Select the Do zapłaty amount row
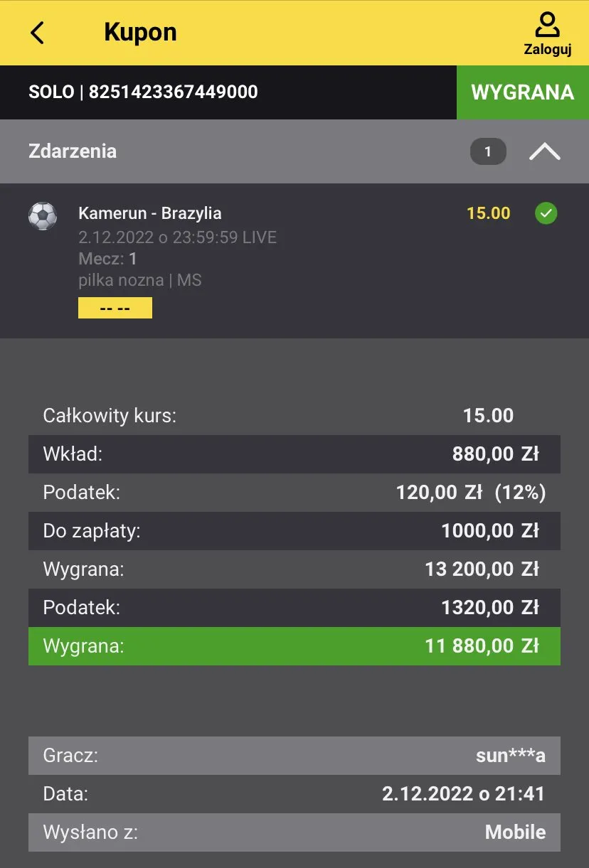This screenshot has height=868, width=589. [x=294, y=531]
